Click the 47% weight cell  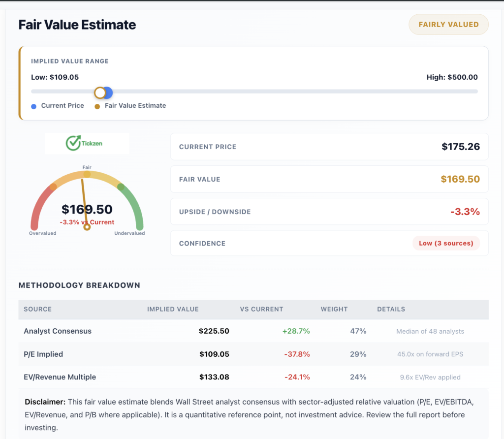pos(358,331)
